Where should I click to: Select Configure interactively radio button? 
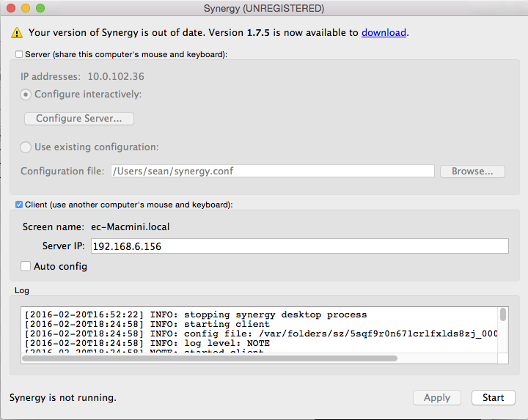click(x=26, y=95)
